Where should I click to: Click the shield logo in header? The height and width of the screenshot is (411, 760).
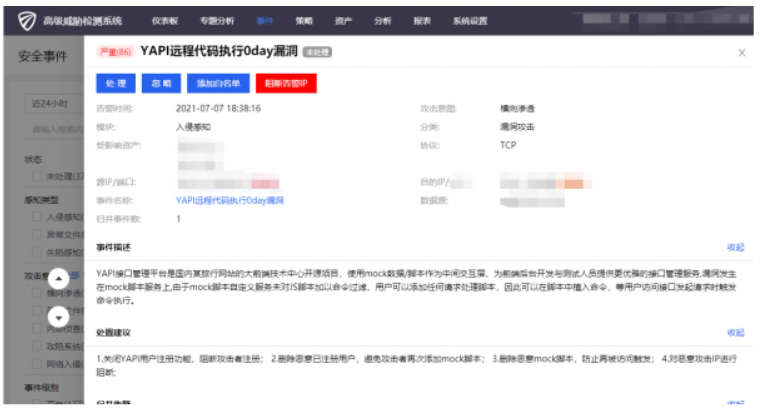(x=27, y=21)
